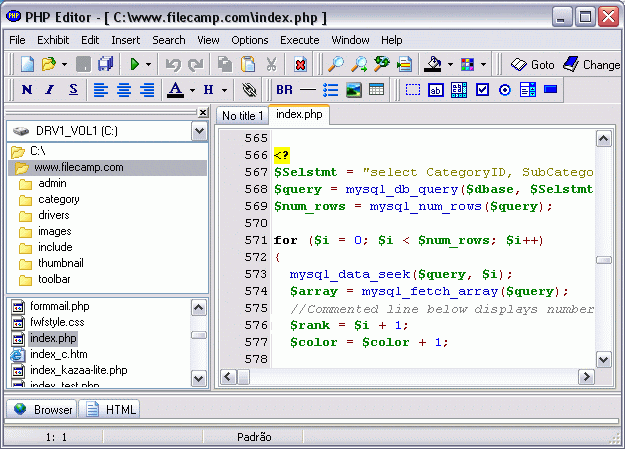Toggle underline S formatting

click(x=73, y=90)
